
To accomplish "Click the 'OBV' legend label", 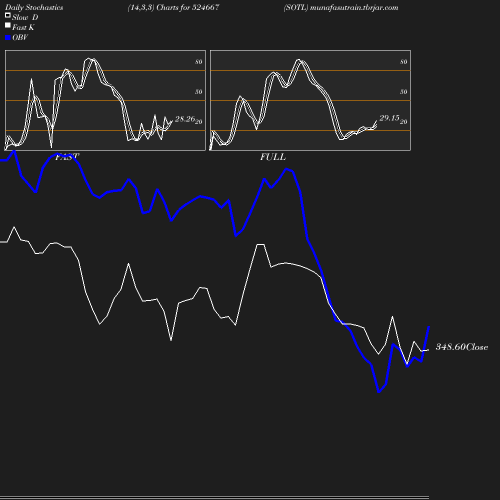I will coord(20,37).
